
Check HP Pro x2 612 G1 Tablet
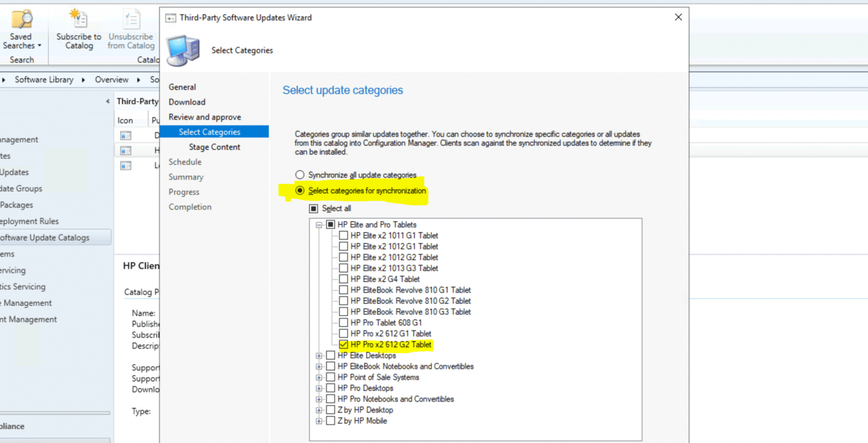pyautogui.click(x=343, y=333)
